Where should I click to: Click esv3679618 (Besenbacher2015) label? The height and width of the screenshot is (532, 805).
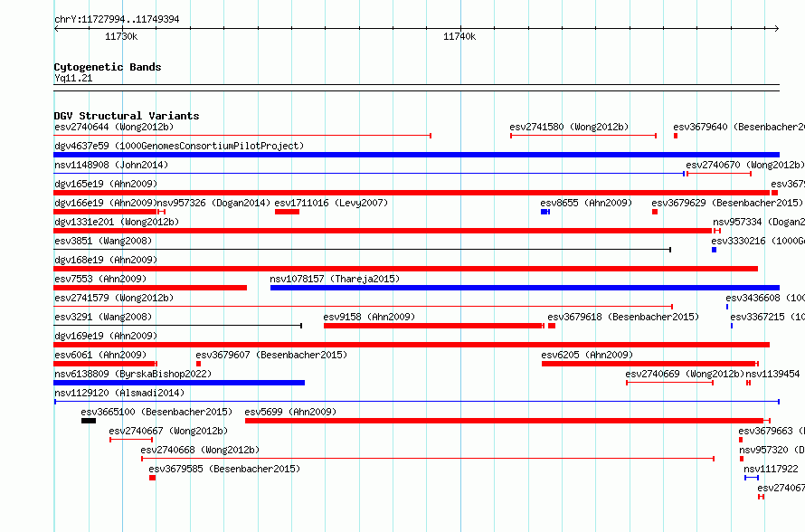[x=623, y=317]
